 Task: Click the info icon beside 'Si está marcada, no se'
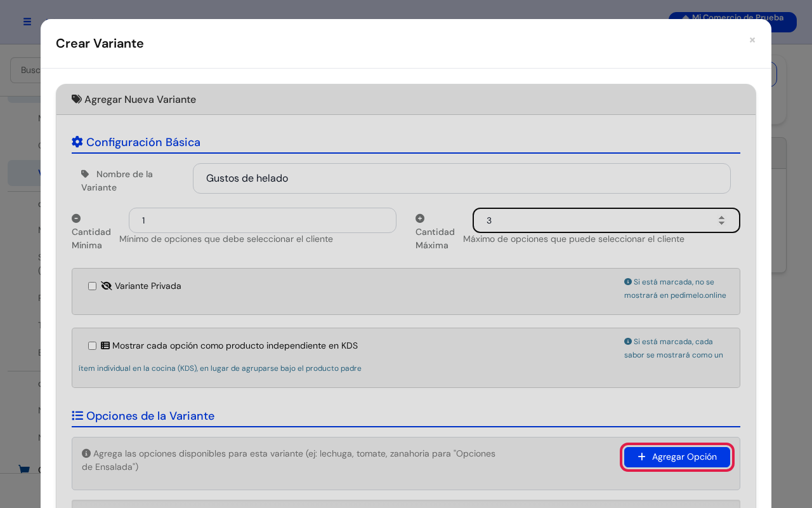(x=628, y=282)
